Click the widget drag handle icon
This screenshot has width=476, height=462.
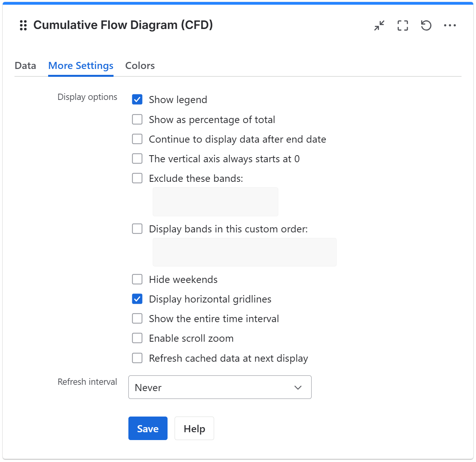23,25
